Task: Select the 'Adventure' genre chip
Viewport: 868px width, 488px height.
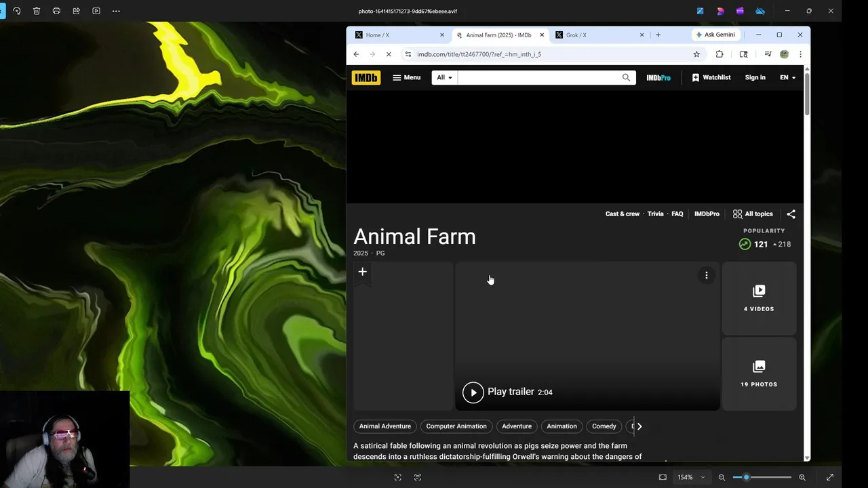Action: point(517,426)
